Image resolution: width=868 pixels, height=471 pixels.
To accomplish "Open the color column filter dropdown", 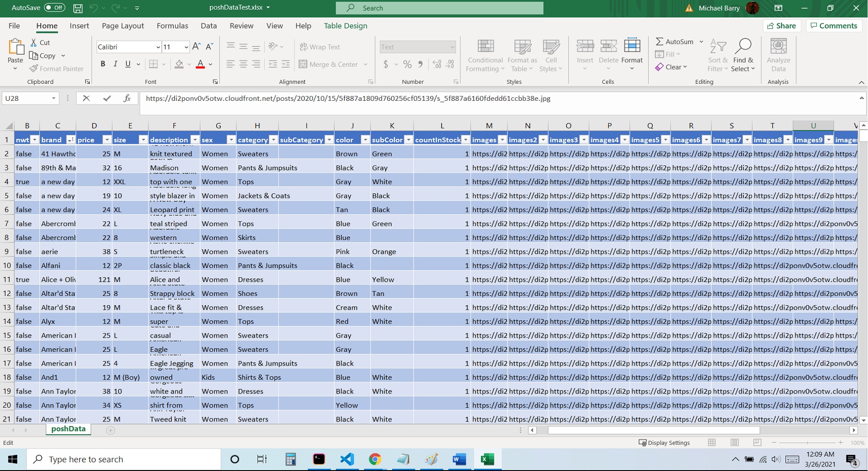I will [365, 140].
